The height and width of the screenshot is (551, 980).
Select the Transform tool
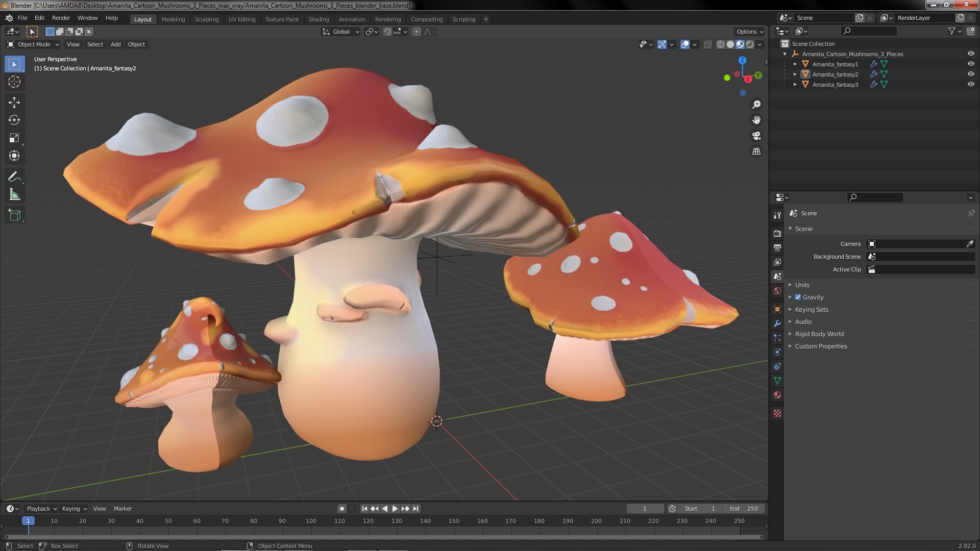(14, 156)
